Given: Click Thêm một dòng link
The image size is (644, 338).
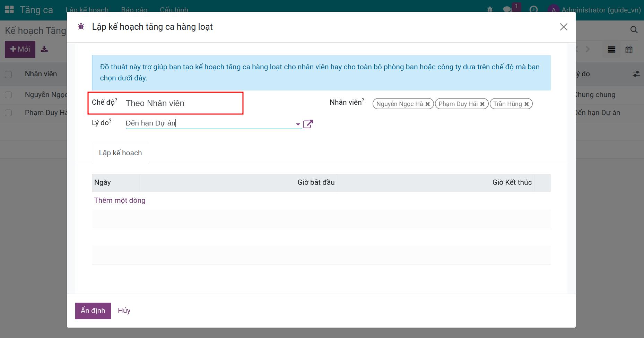Looking at the screenshot, I should point(120,201).
